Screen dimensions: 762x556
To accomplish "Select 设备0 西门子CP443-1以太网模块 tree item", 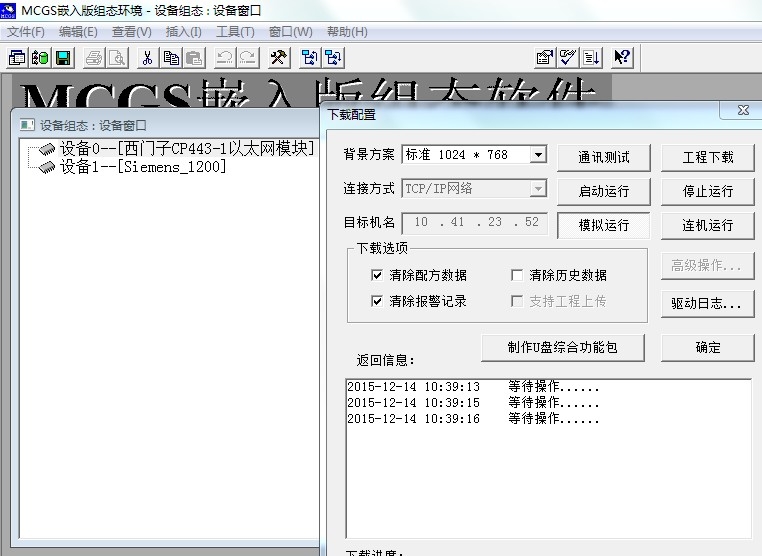I will [x=187, y=148].
